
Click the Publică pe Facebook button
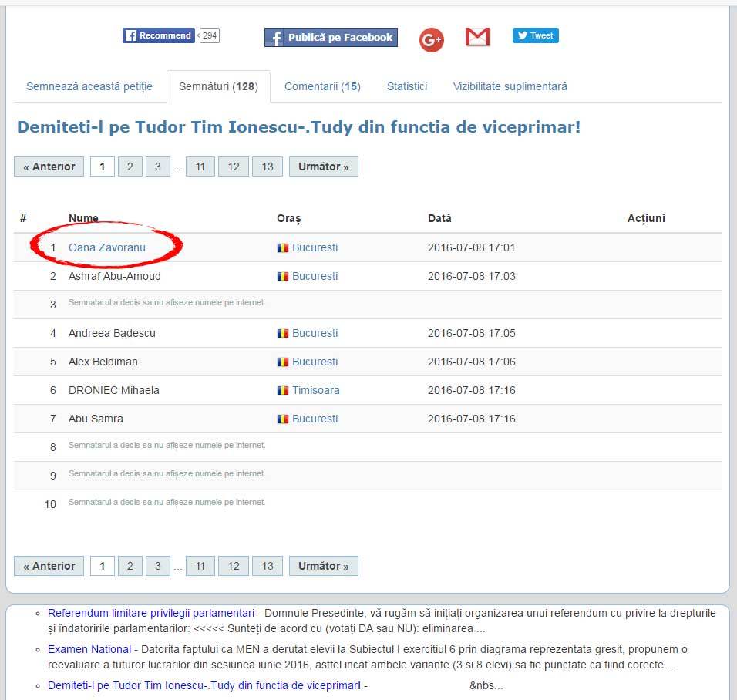click(x=331, y=37)
